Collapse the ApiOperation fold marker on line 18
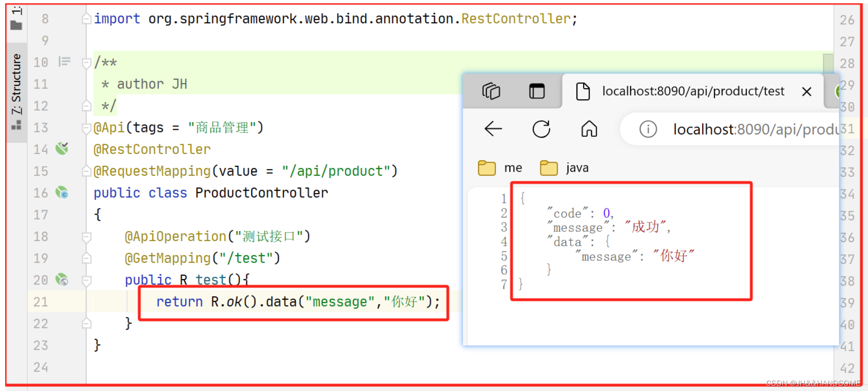The height and width of the screenshot is (391, 868). tap(86, 236)
